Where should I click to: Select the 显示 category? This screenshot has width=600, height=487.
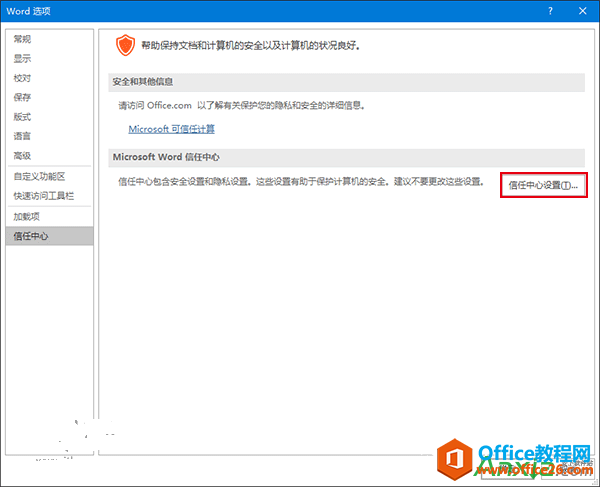(49, 59)
